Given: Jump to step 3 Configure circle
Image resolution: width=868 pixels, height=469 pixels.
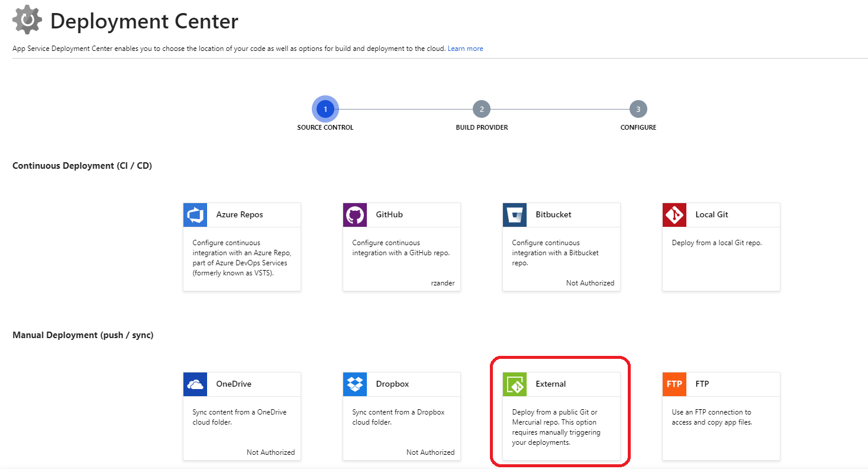Looking at the screenshot, I should 638,109.
